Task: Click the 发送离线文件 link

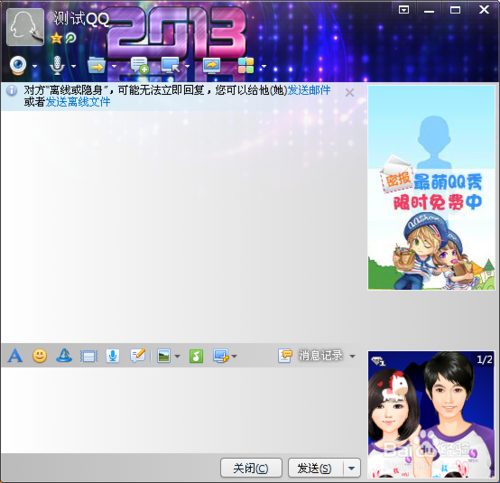Action: pos(78,102)
